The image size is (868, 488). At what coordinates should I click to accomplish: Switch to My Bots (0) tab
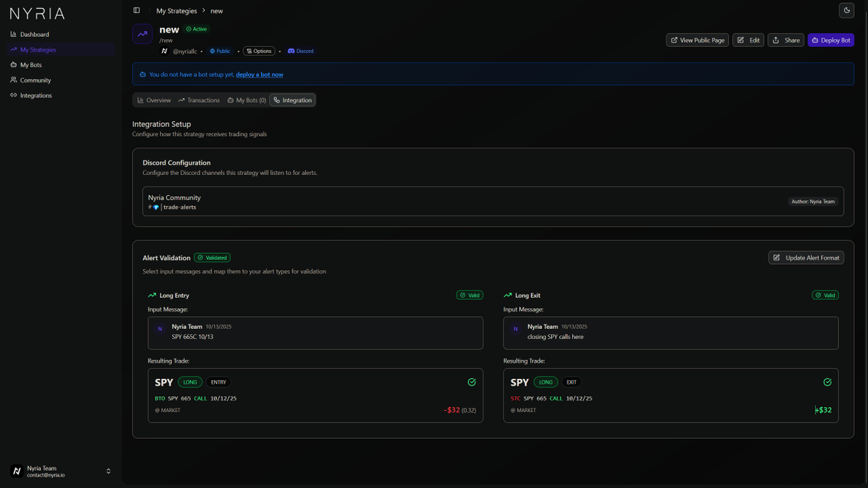[247, 100]
